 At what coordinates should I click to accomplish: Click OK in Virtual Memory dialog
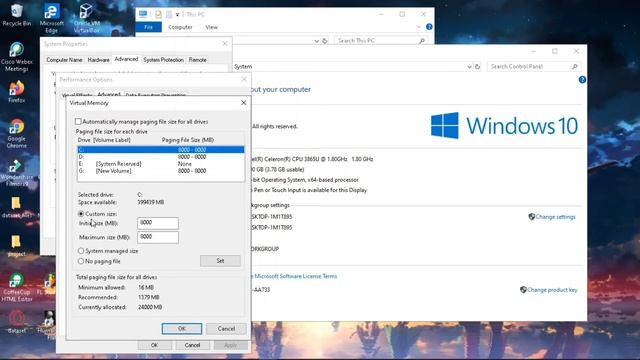pyautogui.click(x=182, y=329)
